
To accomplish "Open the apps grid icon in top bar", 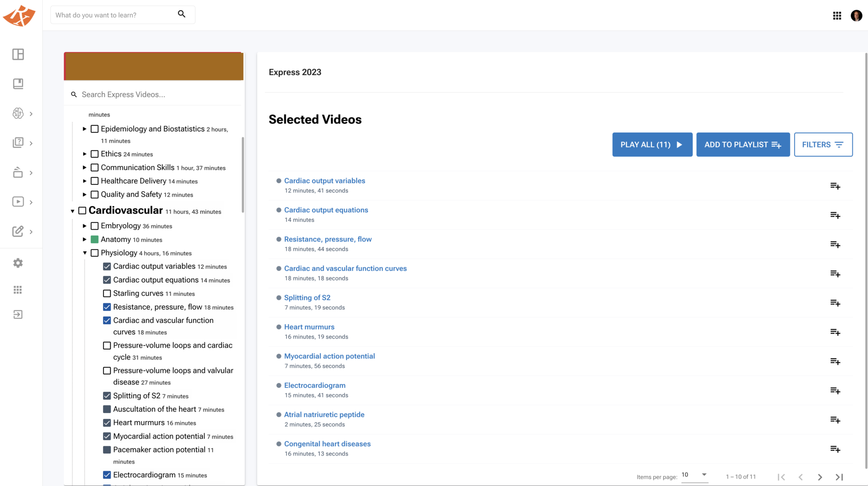I will tap(837, 15).
